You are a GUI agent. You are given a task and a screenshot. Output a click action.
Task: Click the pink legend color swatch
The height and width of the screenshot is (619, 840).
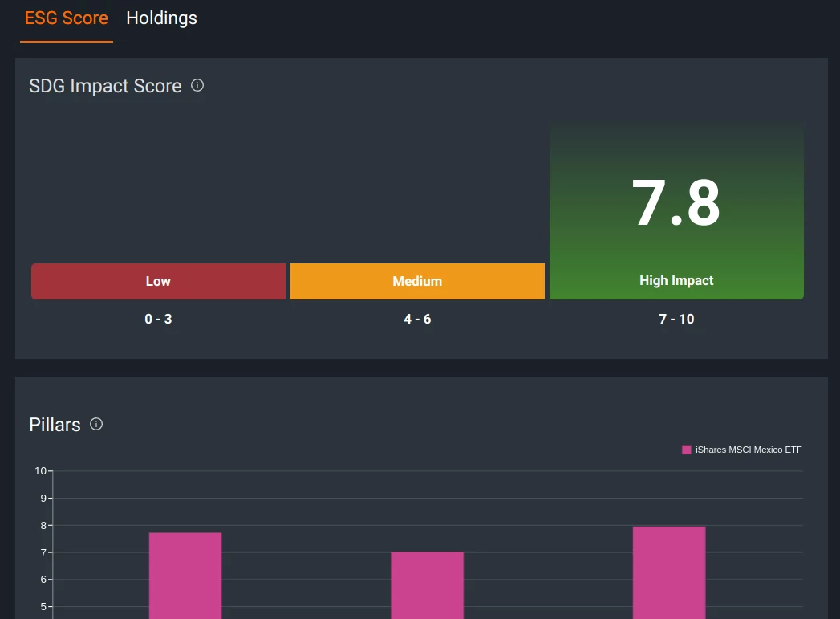(x=687, y=450)
